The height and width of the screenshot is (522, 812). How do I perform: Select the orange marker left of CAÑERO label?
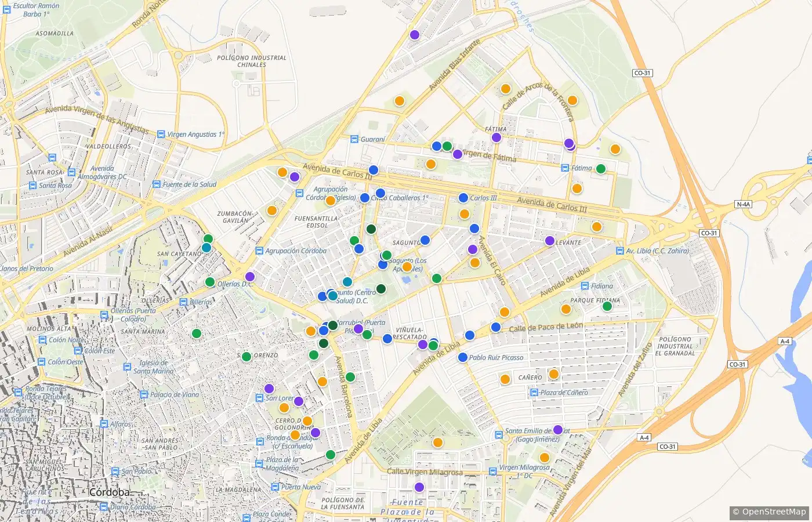pyautogui.click(x=505, y=379)
